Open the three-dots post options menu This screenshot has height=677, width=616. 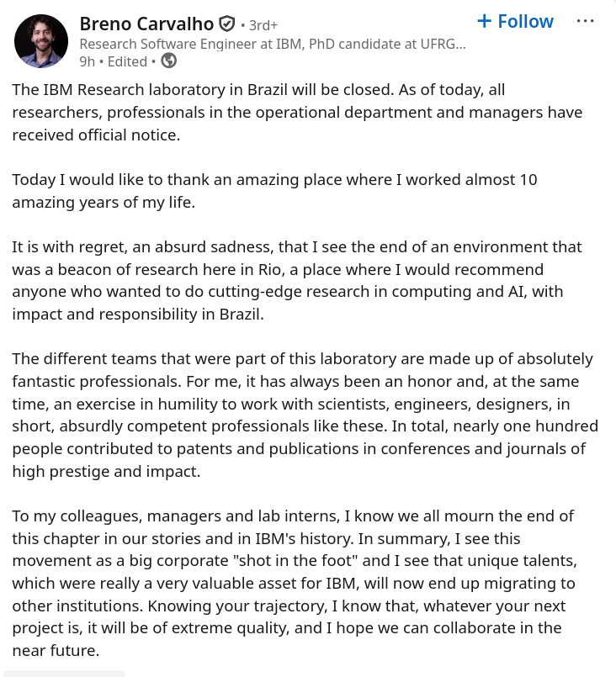pyautogui.click(x=585, y=21)
